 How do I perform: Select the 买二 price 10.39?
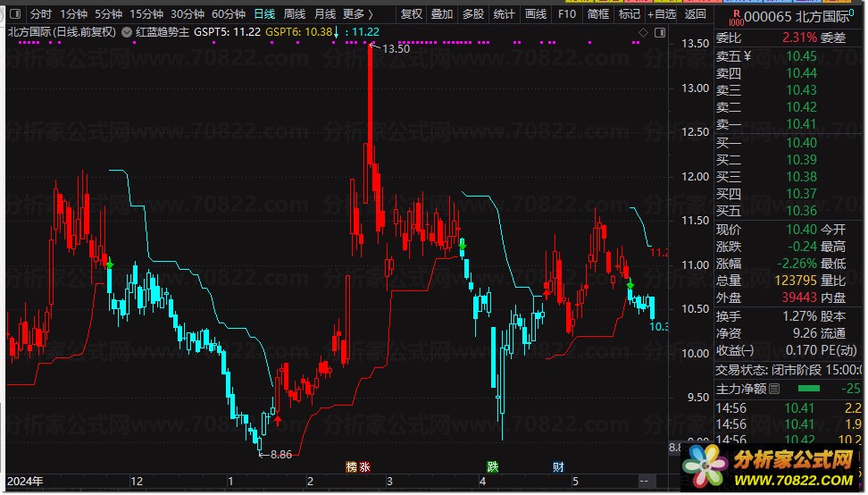pyautogui.click(x=801, y=159)
